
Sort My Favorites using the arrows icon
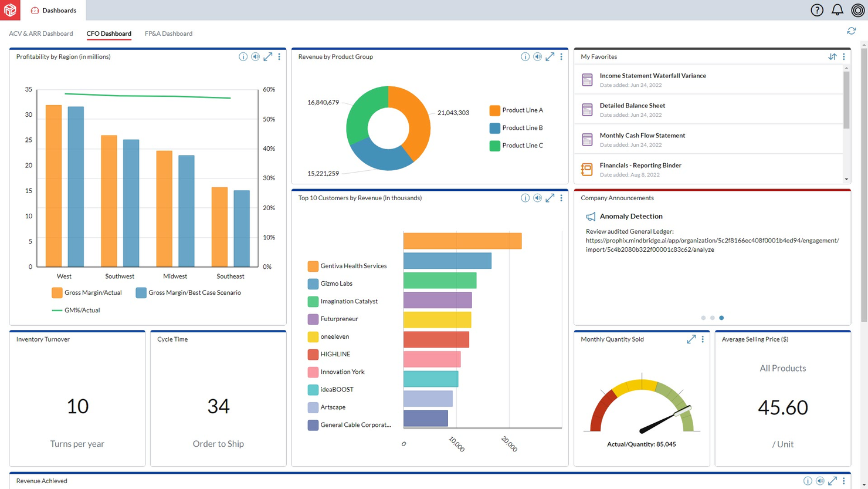(832, 56)
